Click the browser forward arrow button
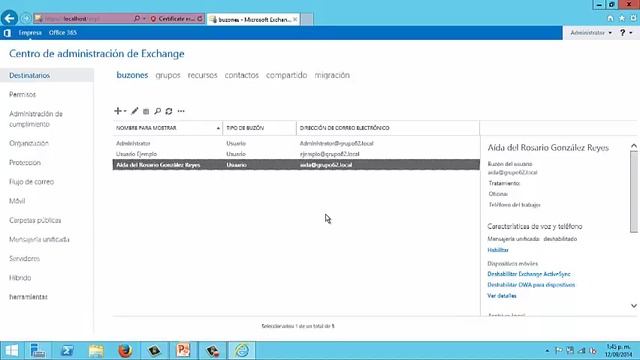This screenshot has width=640, height=360. pos(25,18)
